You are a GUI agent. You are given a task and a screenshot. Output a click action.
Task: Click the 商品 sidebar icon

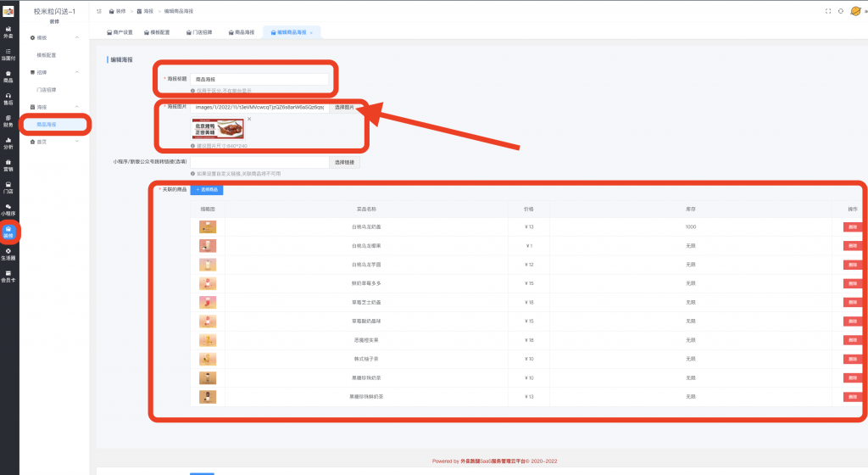[8, 76]
